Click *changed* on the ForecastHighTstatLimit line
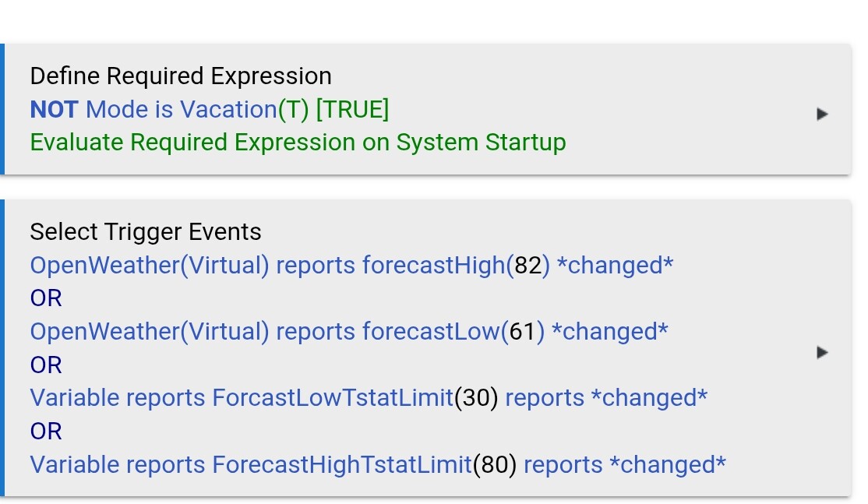 668,465
